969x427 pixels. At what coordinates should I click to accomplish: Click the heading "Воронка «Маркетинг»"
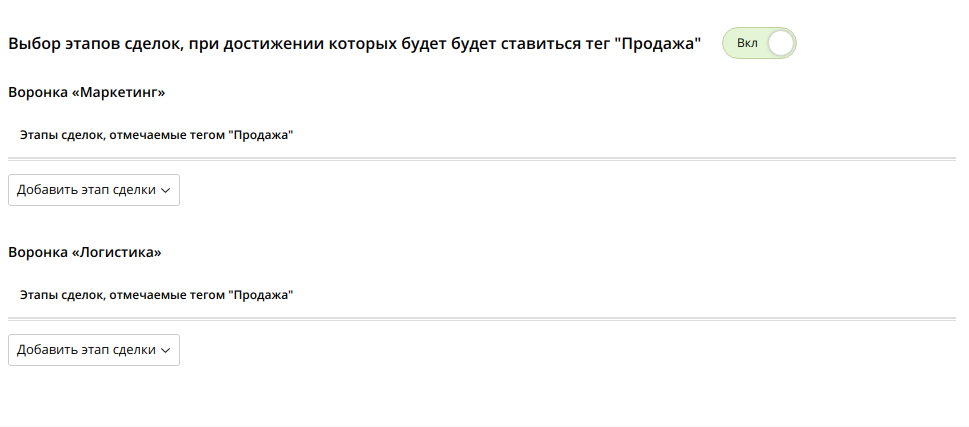click(86, 93)
